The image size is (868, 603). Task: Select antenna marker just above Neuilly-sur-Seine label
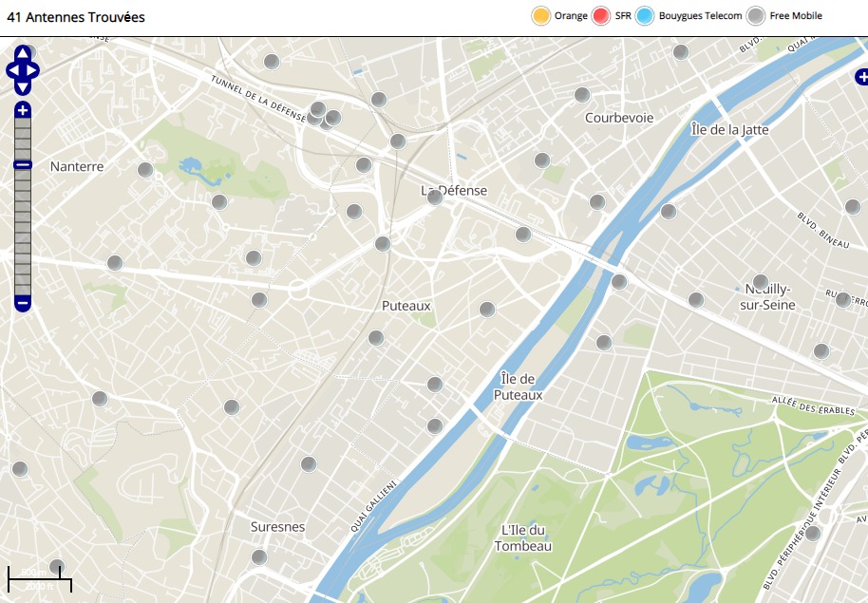tap(760, 281)
